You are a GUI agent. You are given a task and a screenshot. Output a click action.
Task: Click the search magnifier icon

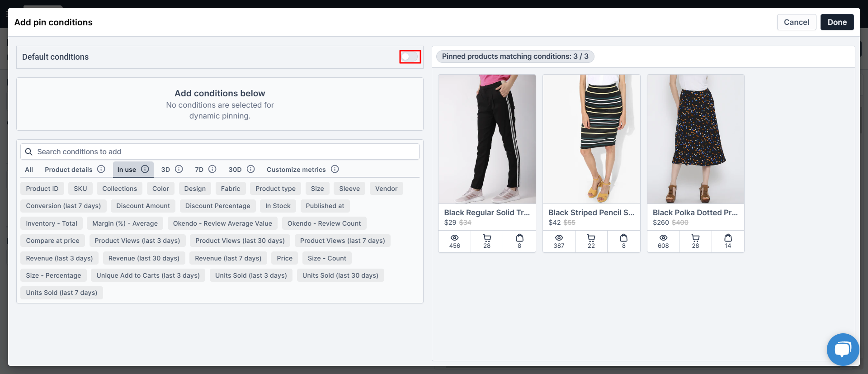click(28, 151)
